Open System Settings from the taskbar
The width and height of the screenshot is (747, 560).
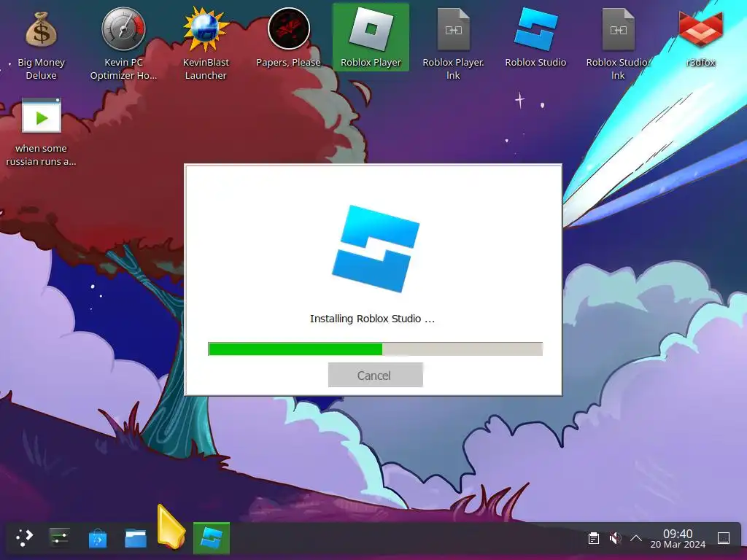coord(60,537)
